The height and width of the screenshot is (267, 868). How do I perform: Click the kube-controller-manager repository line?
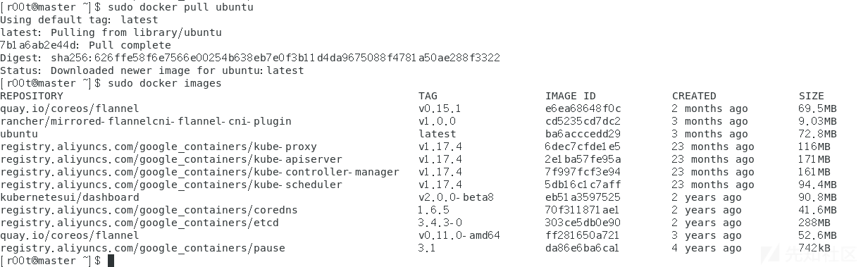click(199, 172)
